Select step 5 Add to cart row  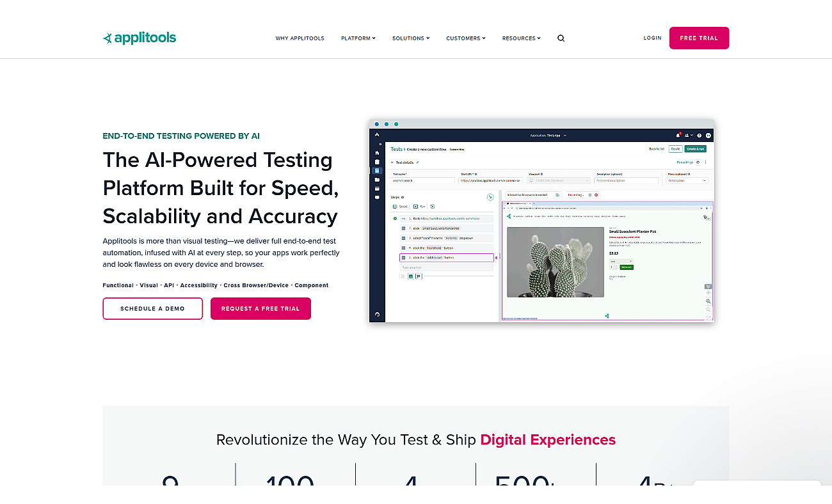click(447, 258)
